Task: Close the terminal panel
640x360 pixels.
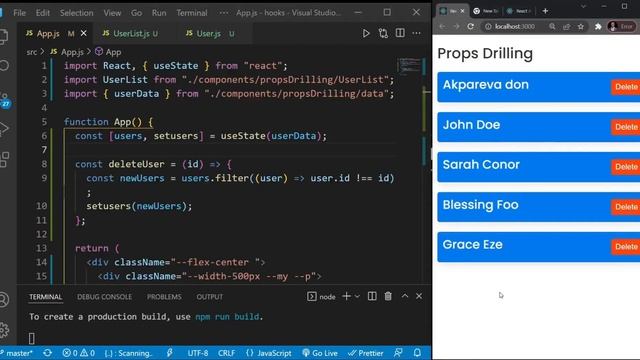Action: [419, 296]
